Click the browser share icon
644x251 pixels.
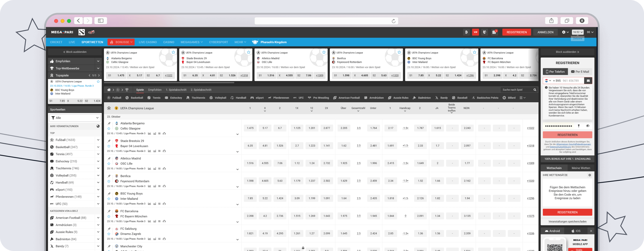click(551, 21)
